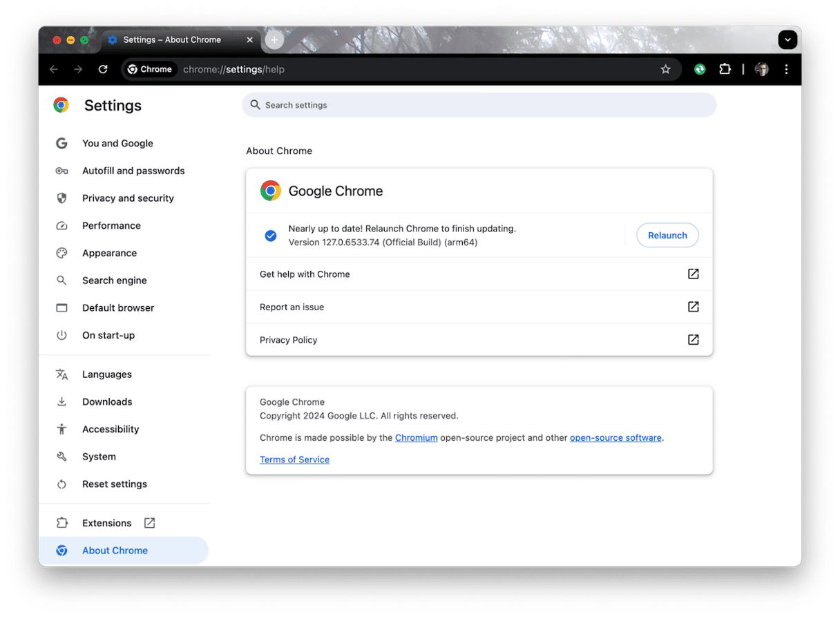The height and width of the screenshot is (617, 840).
Task: Click external-link icon for Privacy Policy
Action: pos(693,340)
